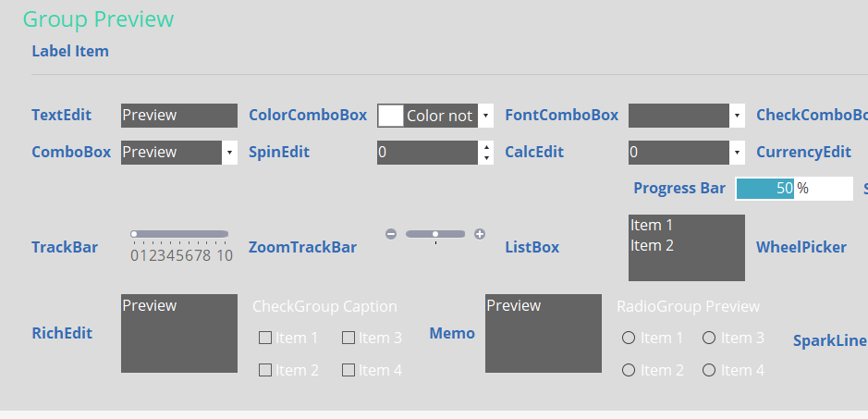868x419 pixels.
Task: Increase SpinEdit value with up arrow
Action: tap(486, 147)
